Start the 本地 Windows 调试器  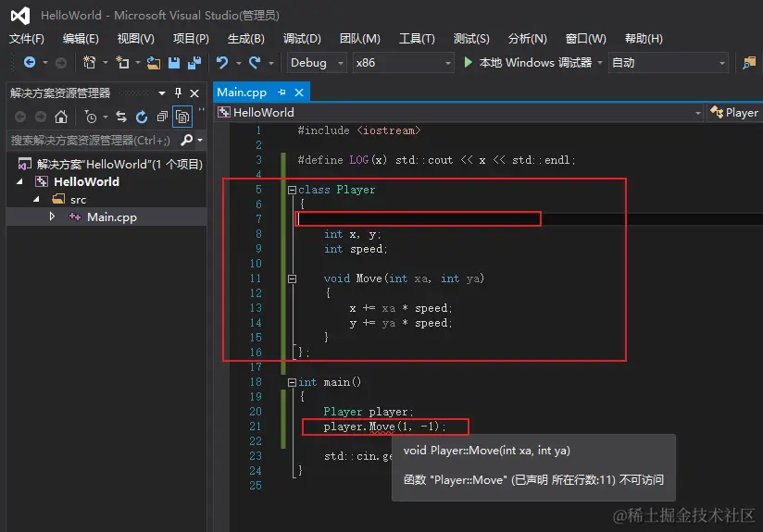point(527,63)
